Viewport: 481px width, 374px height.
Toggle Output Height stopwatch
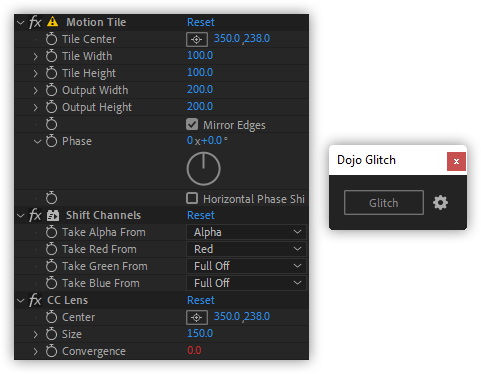51,107
